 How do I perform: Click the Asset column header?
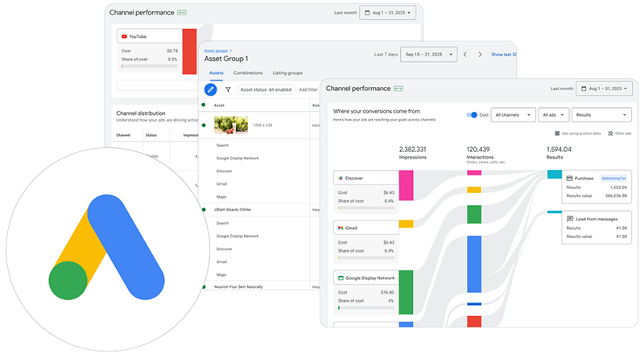coord(219,105)
